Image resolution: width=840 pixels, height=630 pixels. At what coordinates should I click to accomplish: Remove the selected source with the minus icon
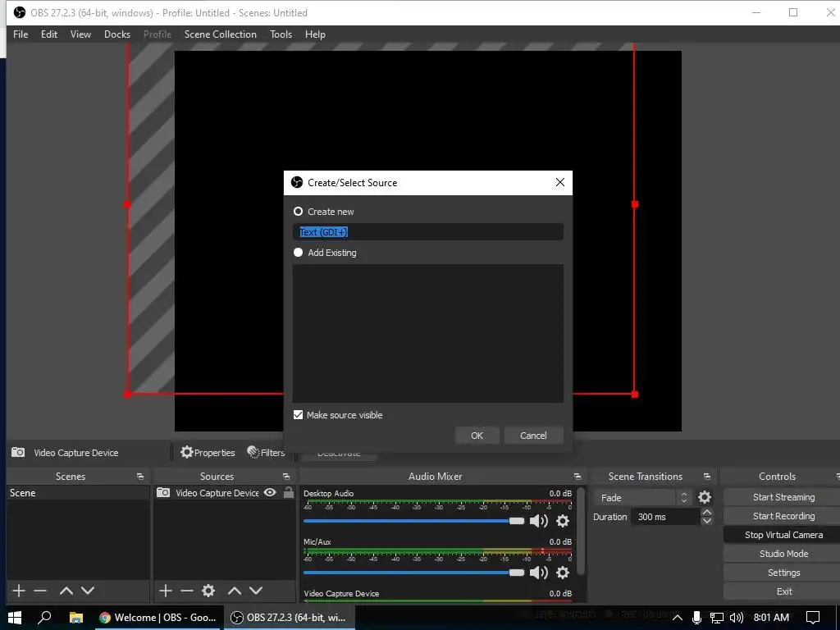coord(187,591)
